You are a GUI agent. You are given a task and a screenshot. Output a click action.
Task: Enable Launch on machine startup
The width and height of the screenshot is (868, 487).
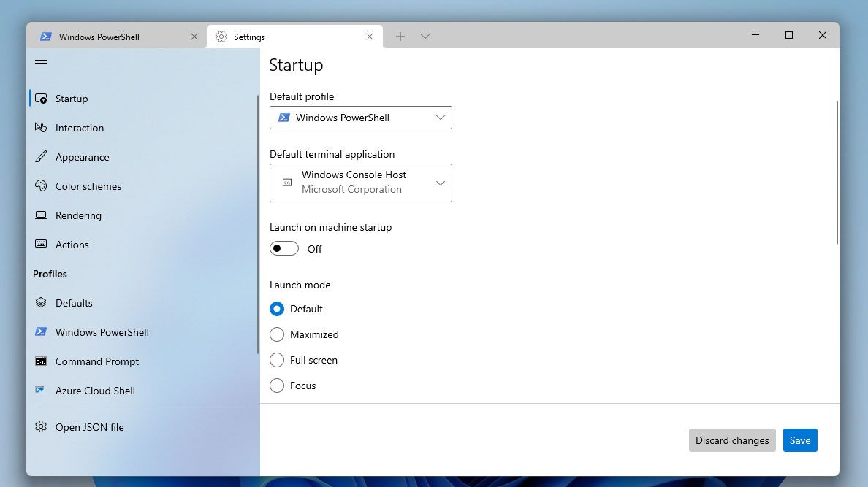pyautogui.click(x=284, y=248)
